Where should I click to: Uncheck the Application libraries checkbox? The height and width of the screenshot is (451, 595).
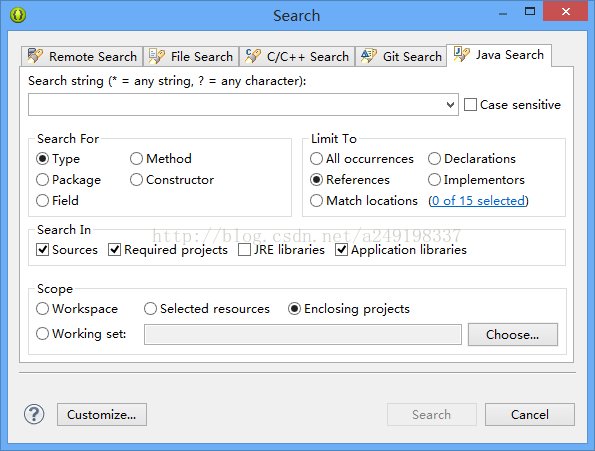coord(342,250)
